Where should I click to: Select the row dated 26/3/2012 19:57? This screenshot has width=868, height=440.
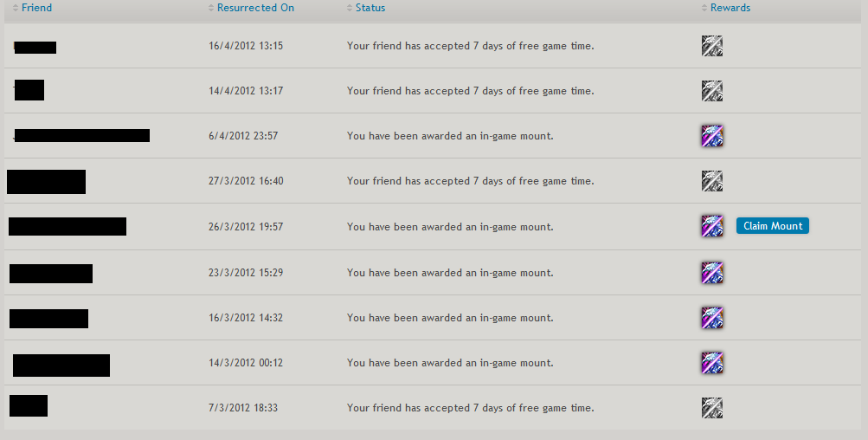[246, 227]
